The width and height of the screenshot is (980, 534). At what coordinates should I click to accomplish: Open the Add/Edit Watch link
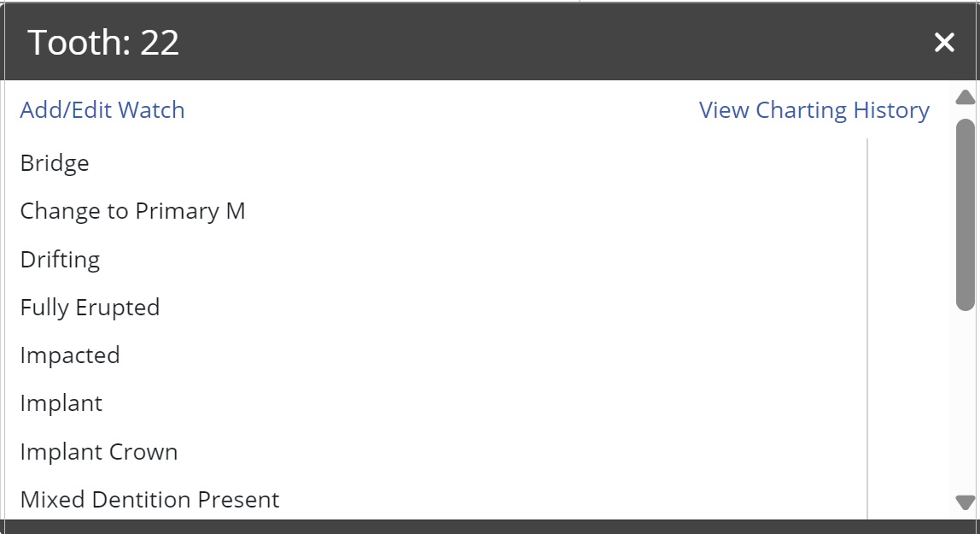102,110
